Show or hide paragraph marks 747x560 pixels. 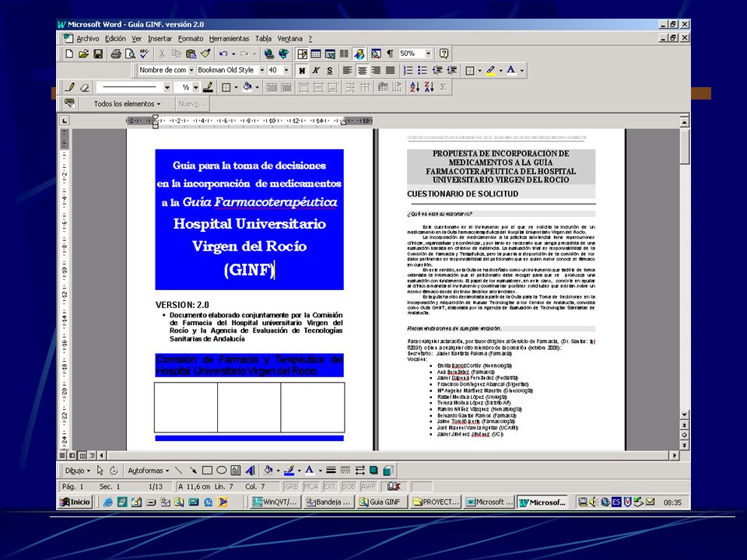(390, 54)
